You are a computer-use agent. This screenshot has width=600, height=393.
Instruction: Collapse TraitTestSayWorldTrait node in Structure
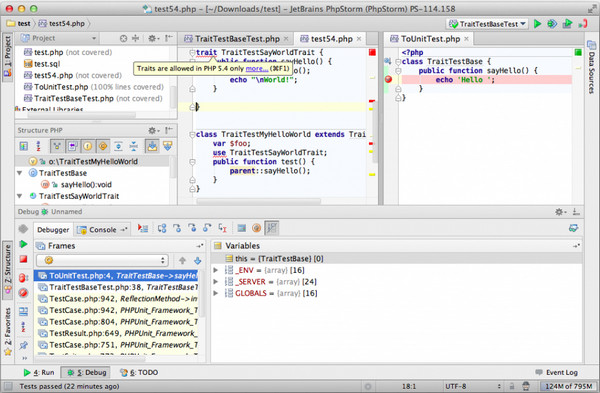point(20,196)
